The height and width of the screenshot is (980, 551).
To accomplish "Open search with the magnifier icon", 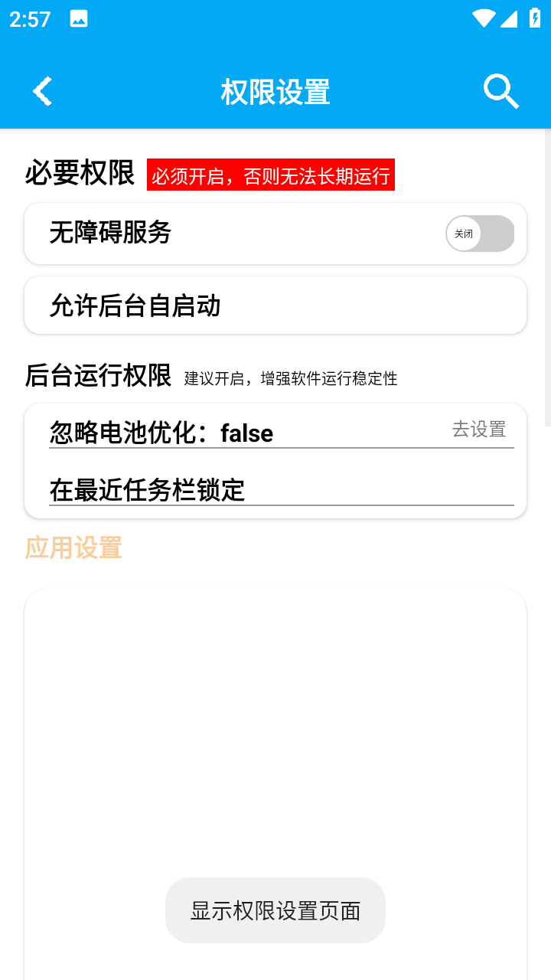I will click(x=501, y=91).
